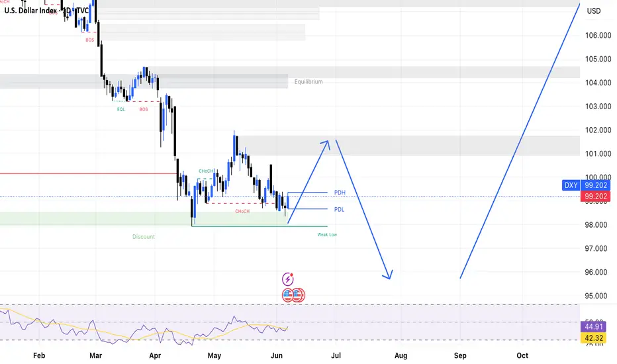
Task: Click the yellow RSI average value 42.32
Action: coord(594,338)
